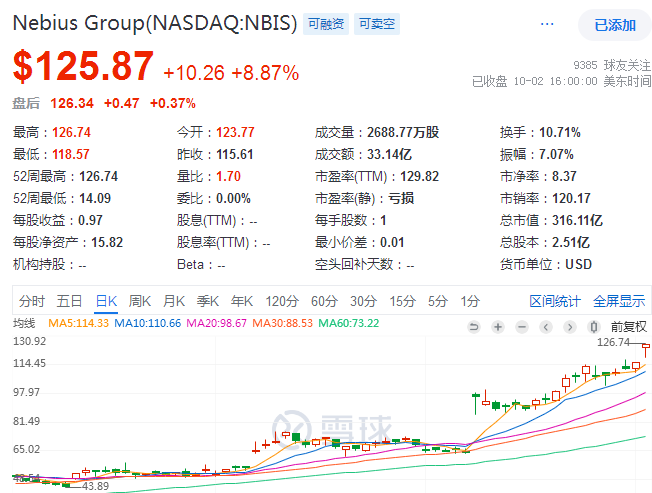Zoom out the chart with minus icon
Image resolution: width=652 pixels, height=493 pixels.
(x=522, y=327)
